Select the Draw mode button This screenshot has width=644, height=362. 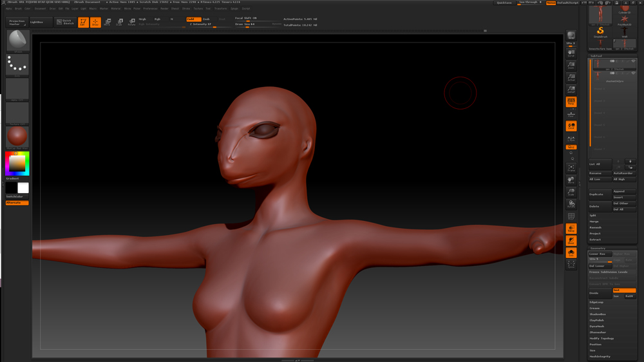(x=95, y=23)
